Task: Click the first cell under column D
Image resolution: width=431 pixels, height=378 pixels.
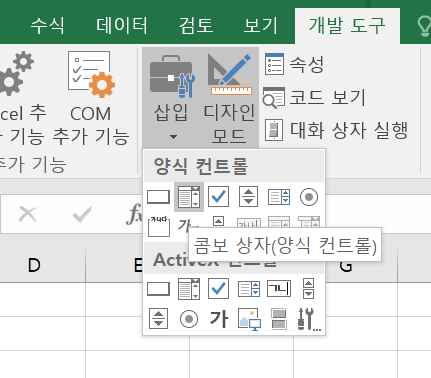Action: pos(43,299)
